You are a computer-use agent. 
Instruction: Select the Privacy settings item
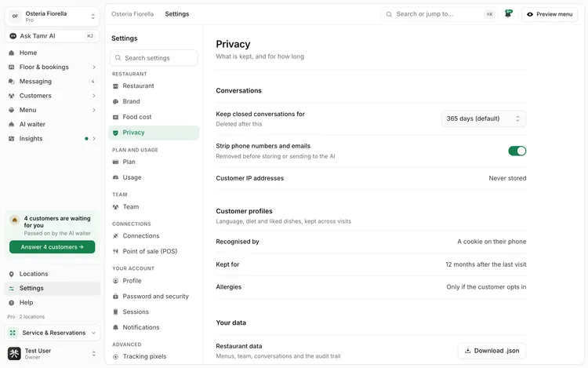154,133
